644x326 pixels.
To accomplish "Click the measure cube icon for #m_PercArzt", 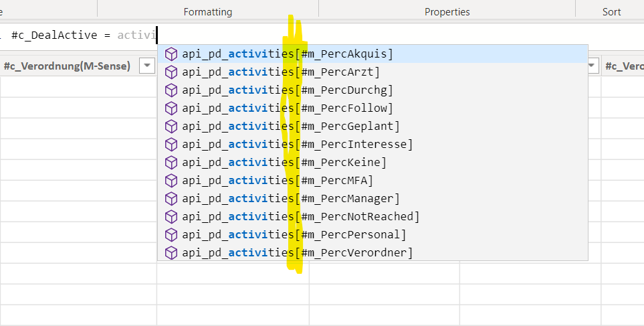I will pos(171,72).
